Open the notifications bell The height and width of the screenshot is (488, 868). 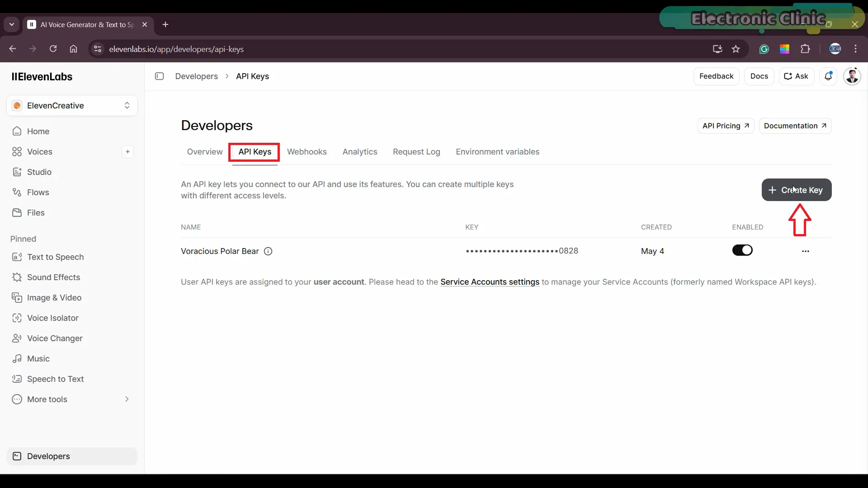click(828, 76)
